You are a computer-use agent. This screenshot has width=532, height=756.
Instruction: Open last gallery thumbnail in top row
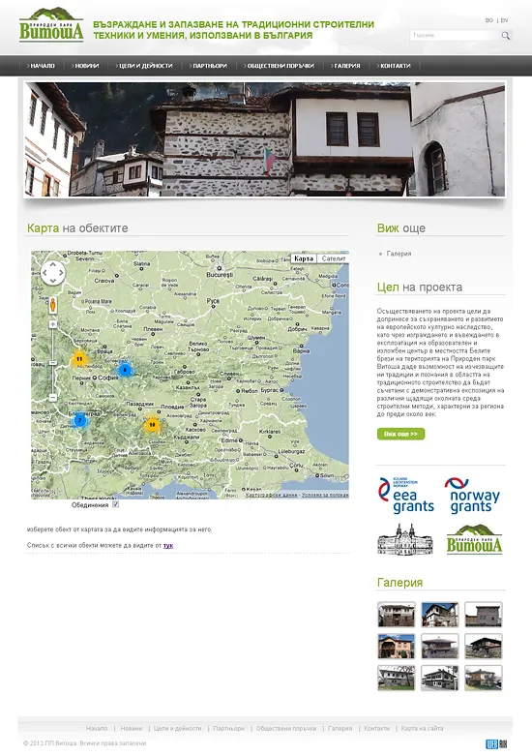point(484,615)
